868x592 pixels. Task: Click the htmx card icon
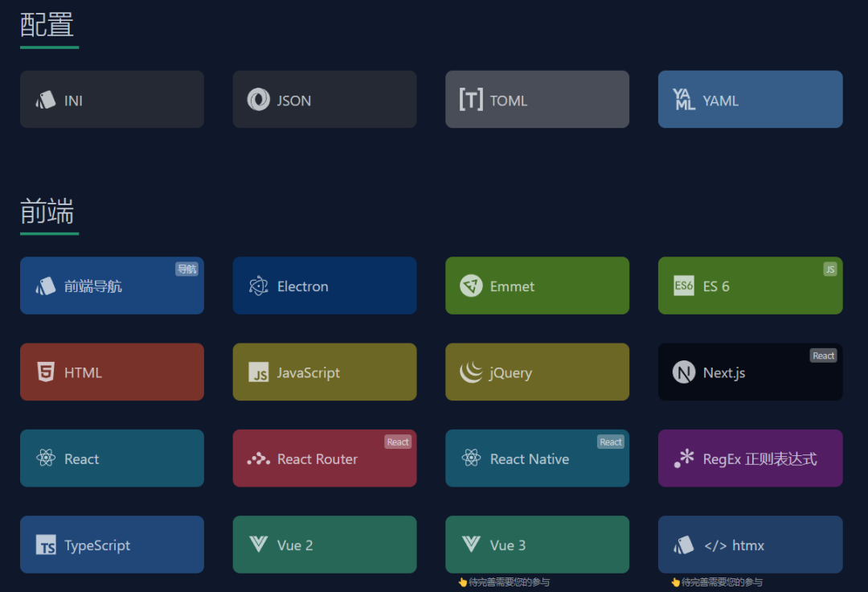tap(684, 545)
